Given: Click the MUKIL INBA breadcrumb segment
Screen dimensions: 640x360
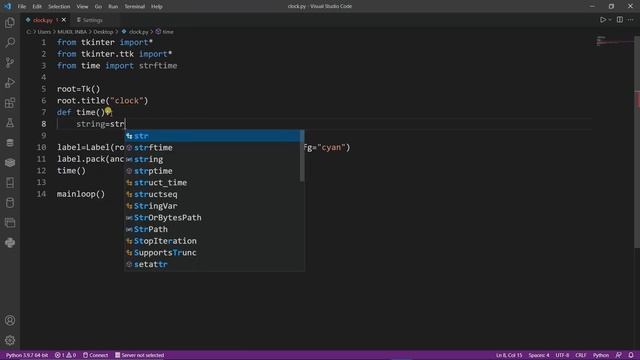Looking at the screenshot, I should coord(72,31).
